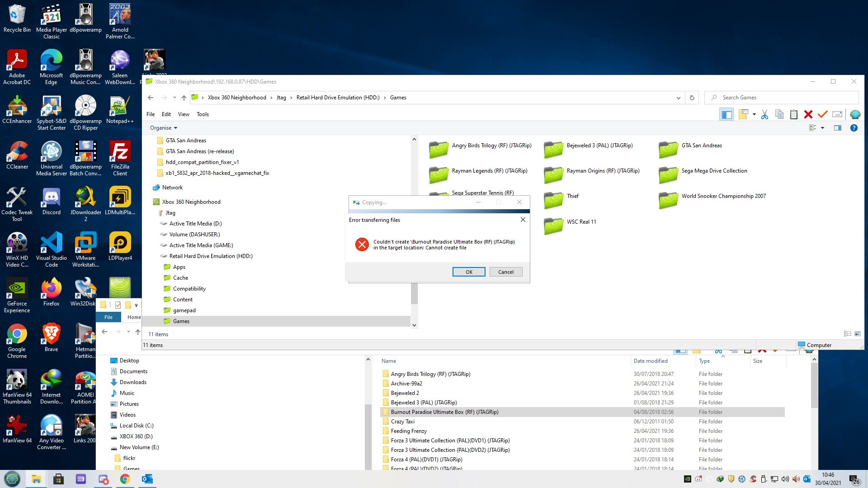The image size is (868, 488).
Task: Open the WSC Real 11 folder
Action: click(x=570, y=225)
